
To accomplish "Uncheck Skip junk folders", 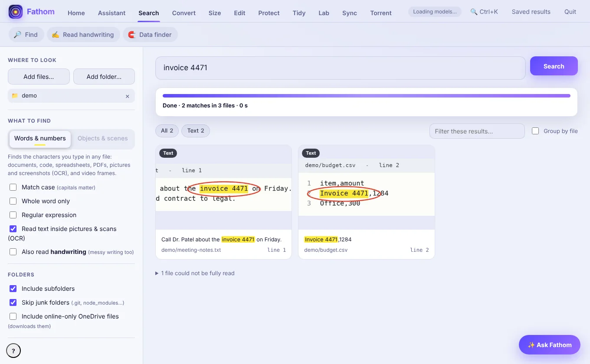I will (x=13, y=302).
